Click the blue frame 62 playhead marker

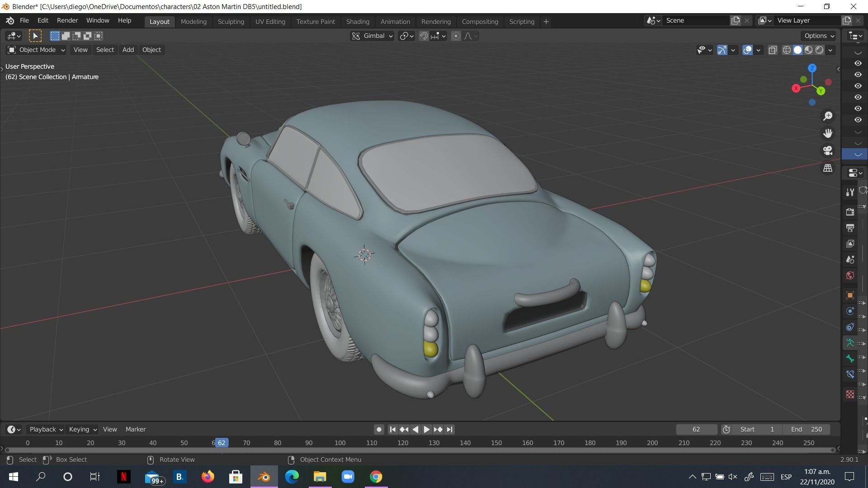click(222, 443)
